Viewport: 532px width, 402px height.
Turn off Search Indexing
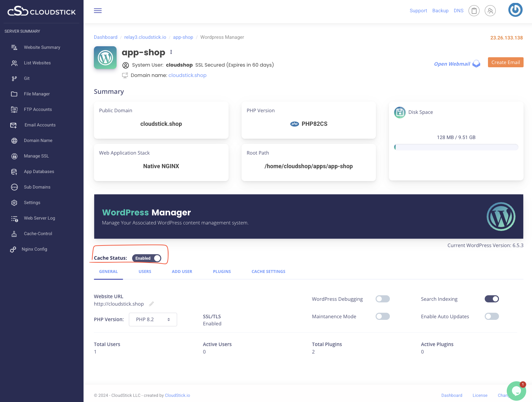click(492, 299)
